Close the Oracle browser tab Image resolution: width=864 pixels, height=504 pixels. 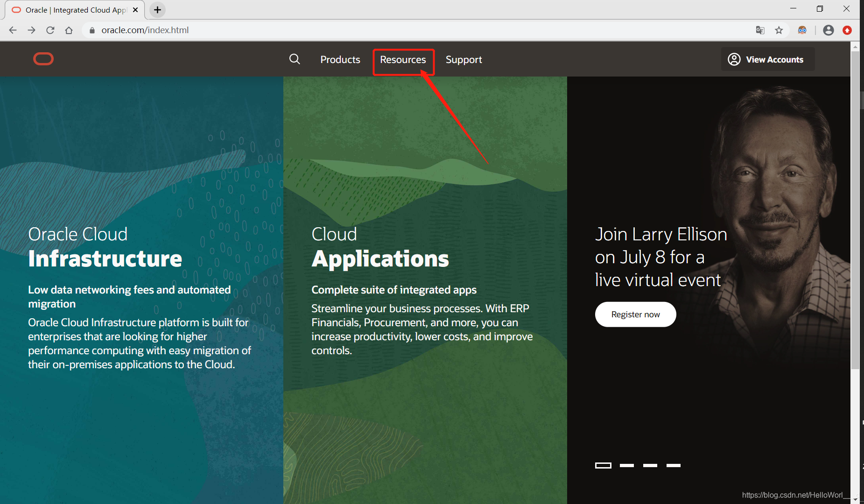click(x=135, y=10)
